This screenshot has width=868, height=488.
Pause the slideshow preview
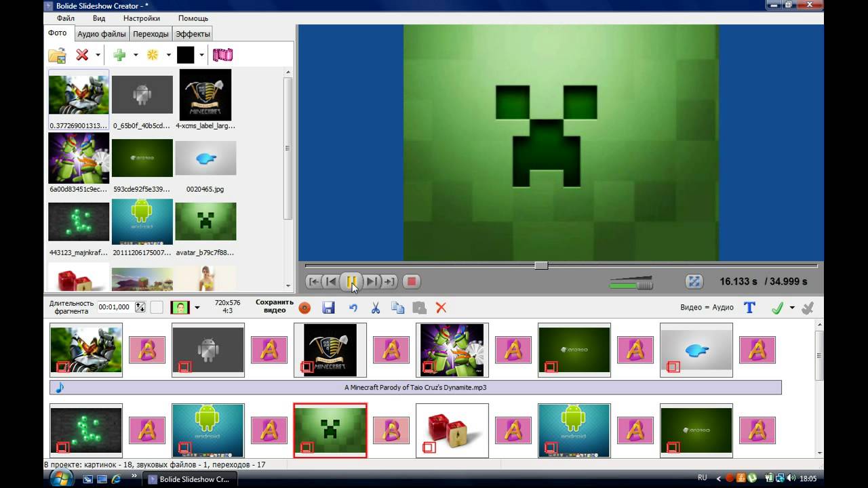[x=351, y=281]
